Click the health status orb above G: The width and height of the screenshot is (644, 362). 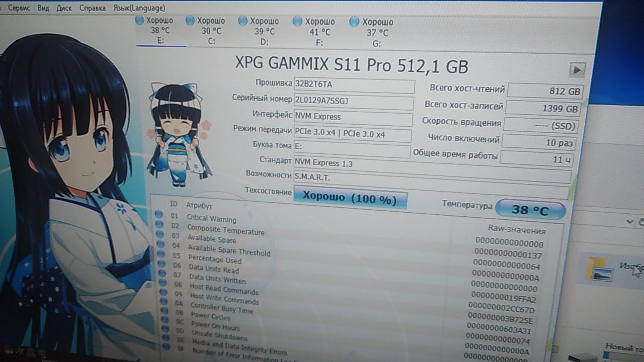click(354, 22)
